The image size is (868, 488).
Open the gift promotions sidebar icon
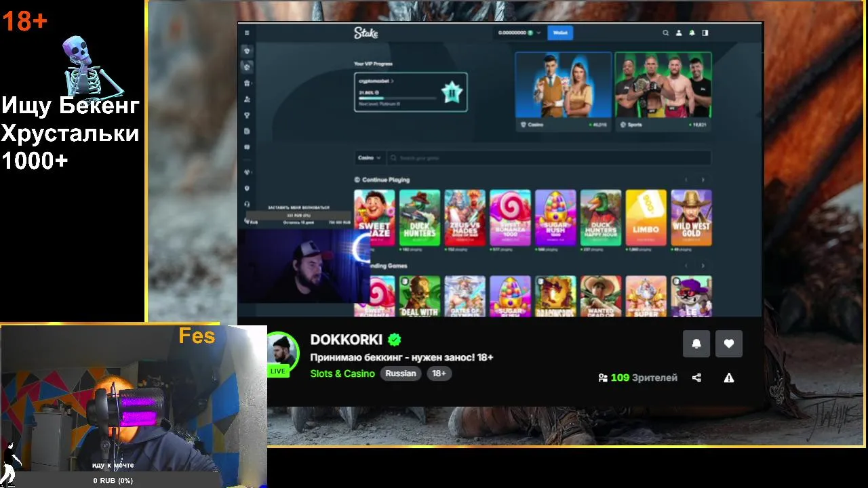pyautogui.click(x=247, y=83)
